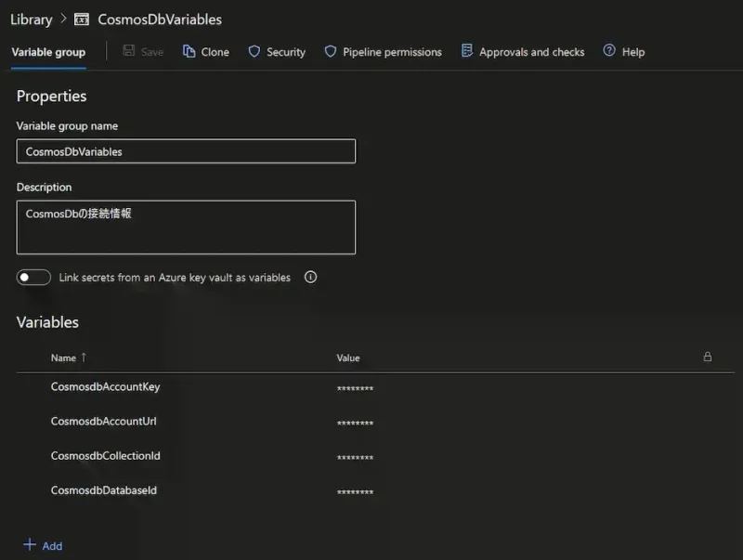Click lock icon in Variables table header
The height and width of the screenshot is (560, 743).
pyautogui.click(x=707, y=358)
